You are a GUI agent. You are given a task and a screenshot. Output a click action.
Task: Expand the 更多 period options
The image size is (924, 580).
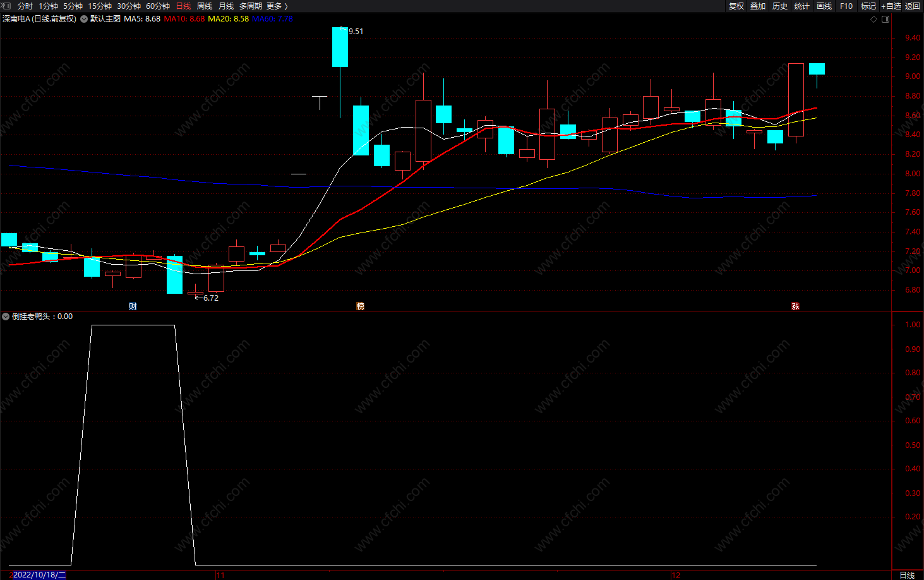pyautogui.click(x=277, y=6)
